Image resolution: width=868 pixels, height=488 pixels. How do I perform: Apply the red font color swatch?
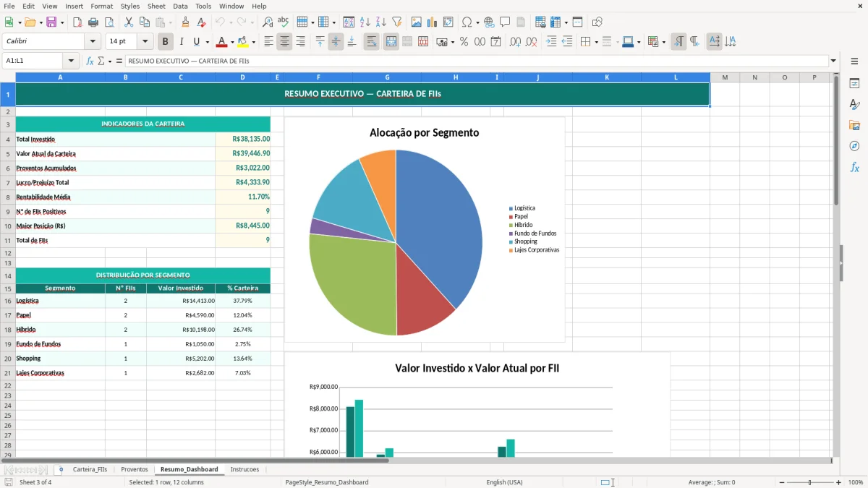222,42
